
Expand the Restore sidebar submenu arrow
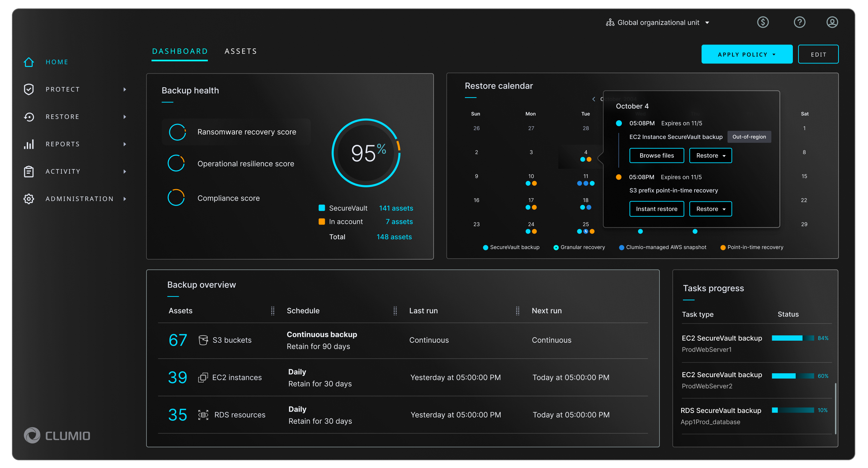[125, 117]
